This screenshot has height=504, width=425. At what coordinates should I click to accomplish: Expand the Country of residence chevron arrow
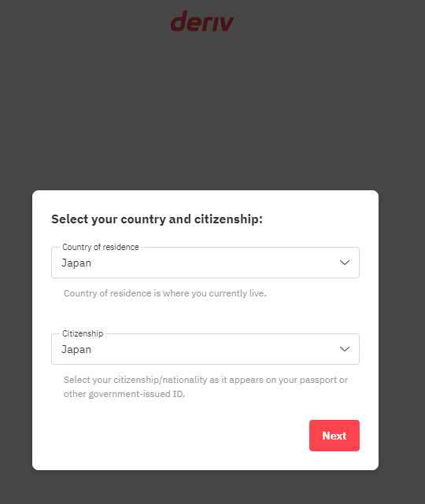[x=345, y=263]
